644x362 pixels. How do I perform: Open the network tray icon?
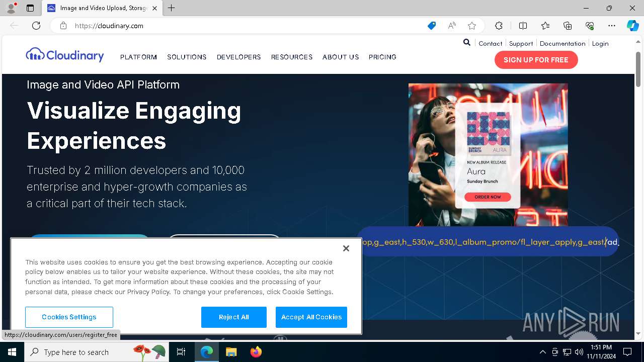point(567,352)
